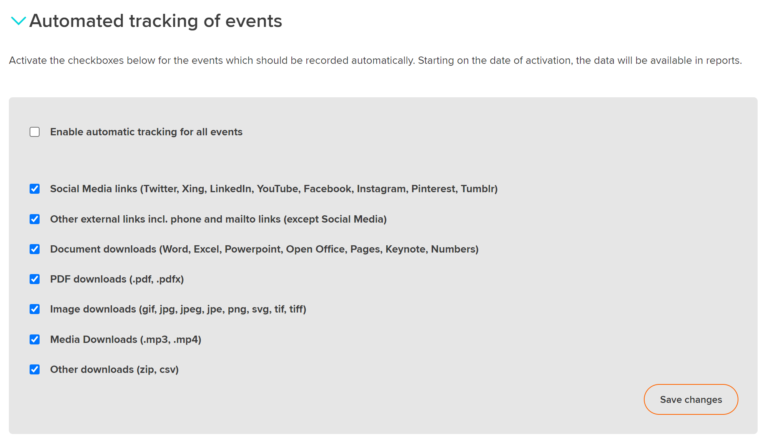This screenshot has width=768, height=444.
Task: Disable the Document downloads checkbox
Action: pos(34,249)
